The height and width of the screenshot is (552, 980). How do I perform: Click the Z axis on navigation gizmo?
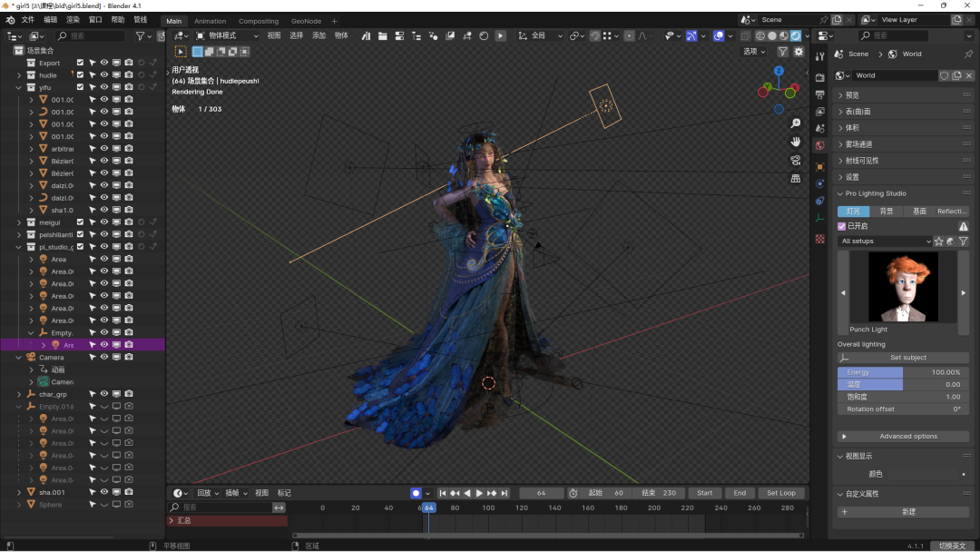[779, 71]
